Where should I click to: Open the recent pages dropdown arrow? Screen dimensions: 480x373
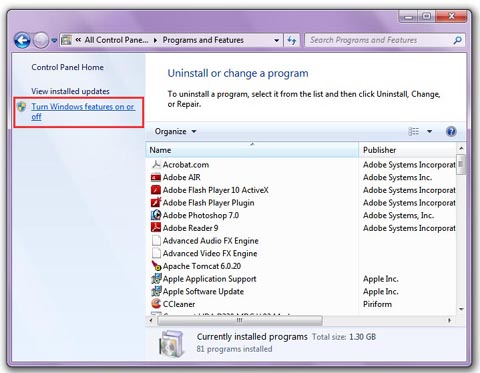pyautogui.click(x=54, y=41)
